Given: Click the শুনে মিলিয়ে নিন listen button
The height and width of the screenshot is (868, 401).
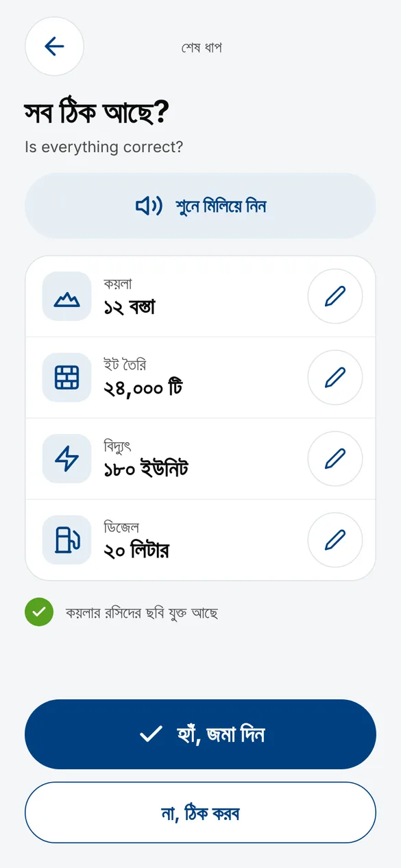Looking at the screenshot, I should pos(200,206).
